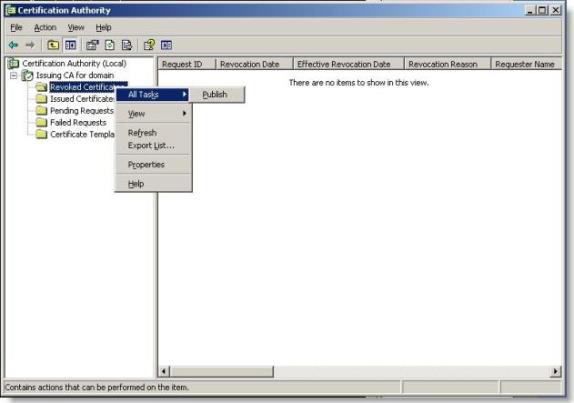This screenshot has width=574, height=403.
Task: Open the File menu
Action: [16, 27]
